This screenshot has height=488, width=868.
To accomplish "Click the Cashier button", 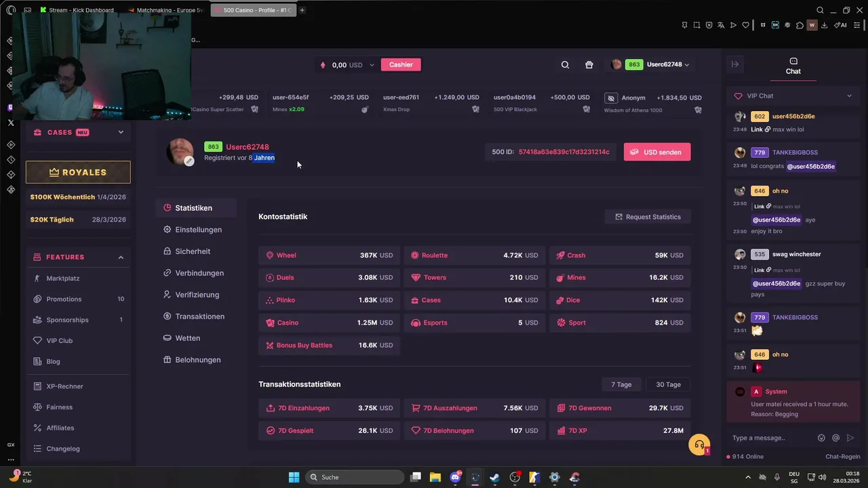I will pos(401,64).
